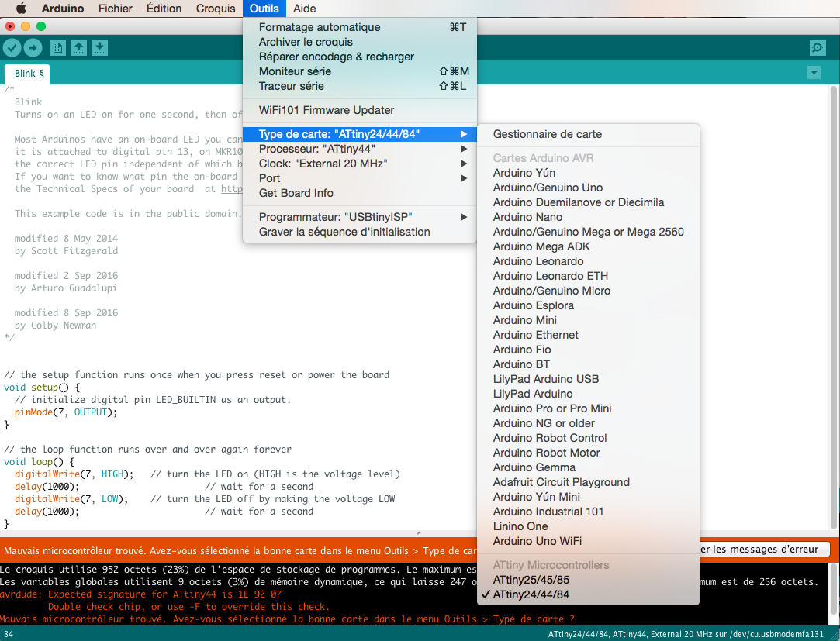This screenshot has width=840, height=641.
Task: Open the Serial Monitor magnifier icon
Action: [818, 47]
